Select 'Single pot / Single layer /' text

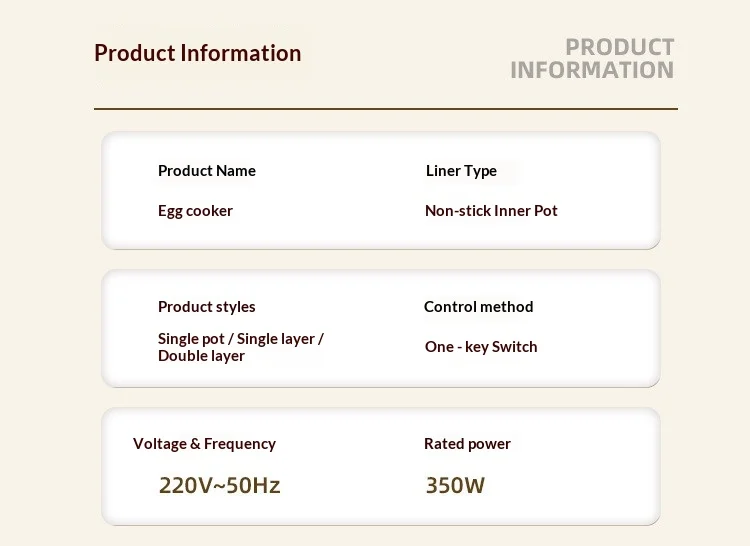pos(241,339)
